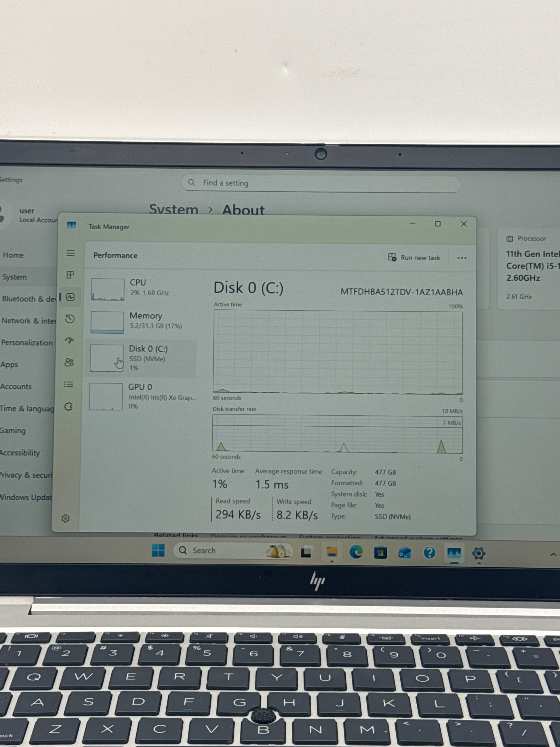Open the Task Manager navigation hamburger menu
The width and height of the screenshot is (560, 747).
click(71, 253)
